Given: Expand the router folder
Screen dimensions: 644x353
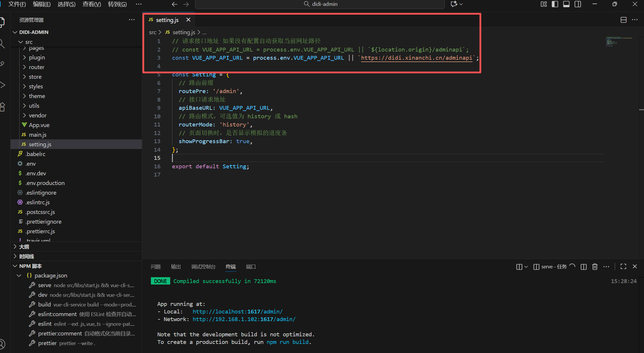Looking at the screenshot, I should (x=37, y=67).
